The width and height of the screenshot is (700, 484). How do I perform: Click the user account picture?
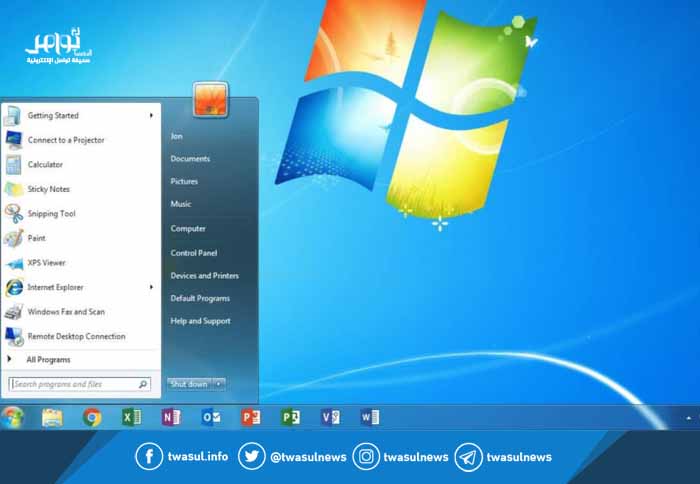211,100
